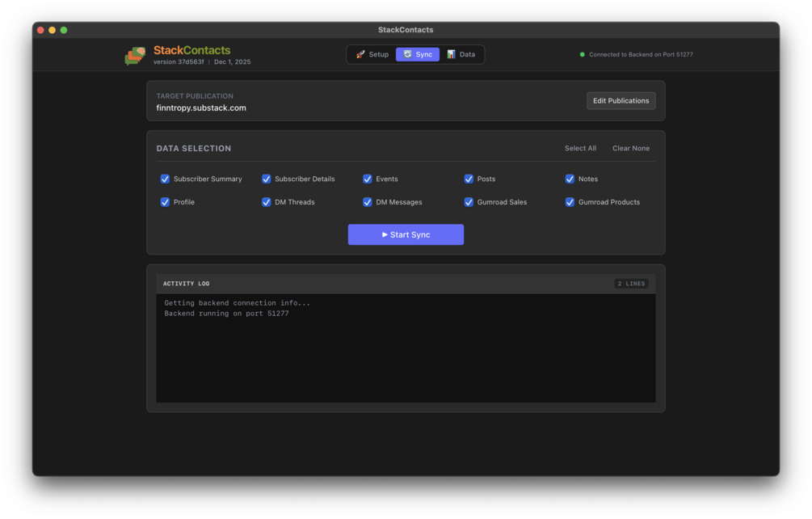Disable the Events checkbox

point(367,179)
